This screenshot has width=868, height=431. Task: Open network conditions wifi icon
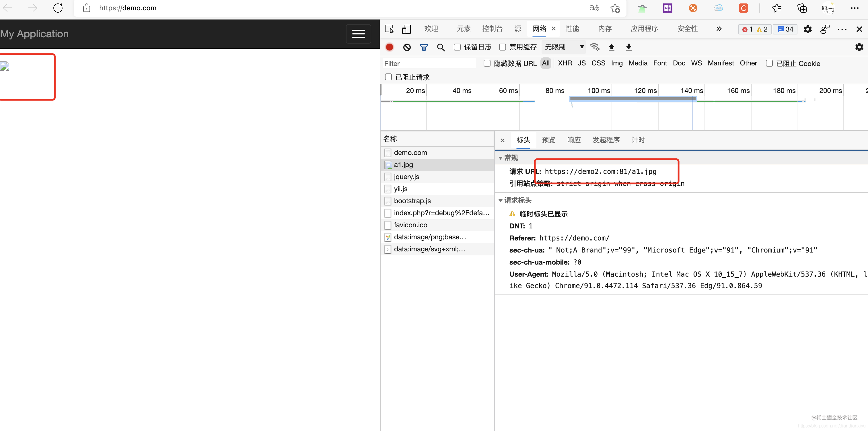point(595,47)
